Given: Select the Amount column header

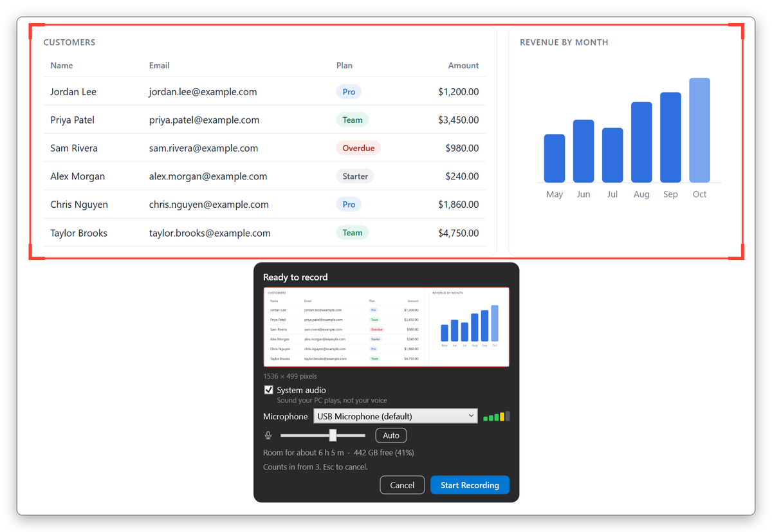Looking at the screenshot, I should tap(463, 66).
